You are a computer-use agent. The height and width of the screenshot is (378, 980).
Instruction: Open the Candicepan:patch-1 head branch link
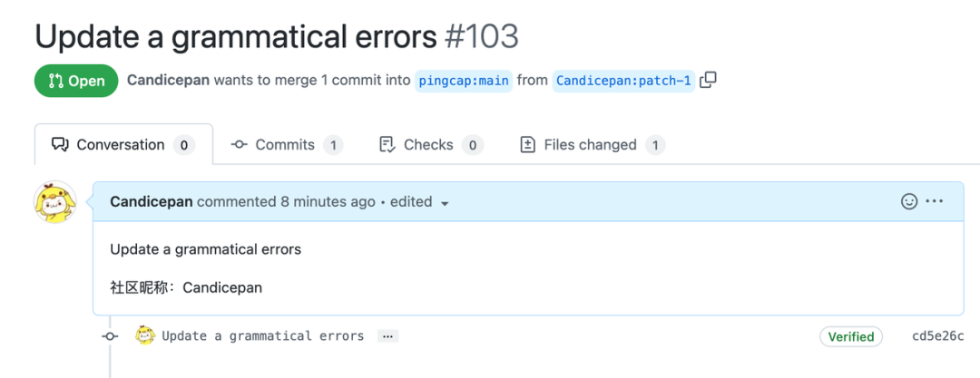point(623,81)
